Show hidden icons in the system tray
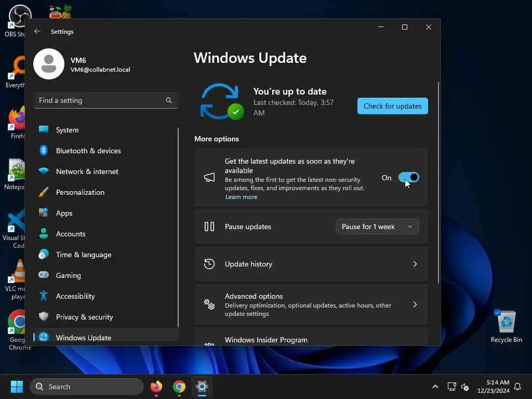Viewport: 532px width, 399px height. point(435,387)
